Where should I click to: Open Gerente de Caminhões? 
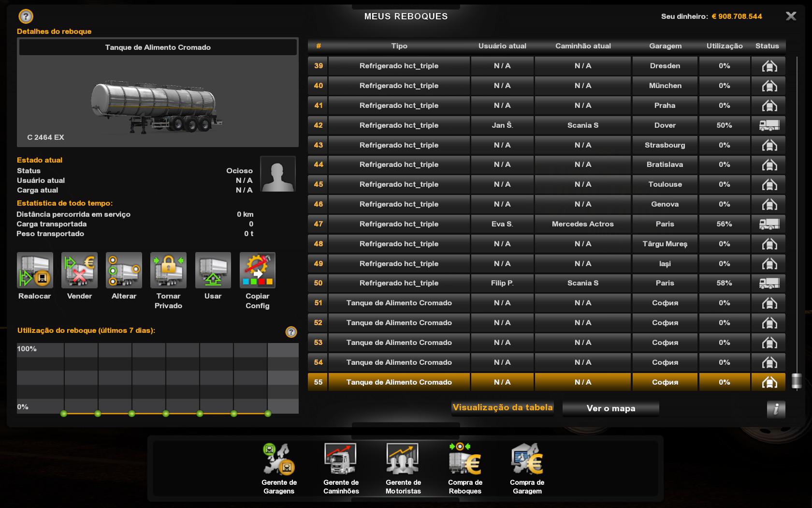[x=341, y=460]
